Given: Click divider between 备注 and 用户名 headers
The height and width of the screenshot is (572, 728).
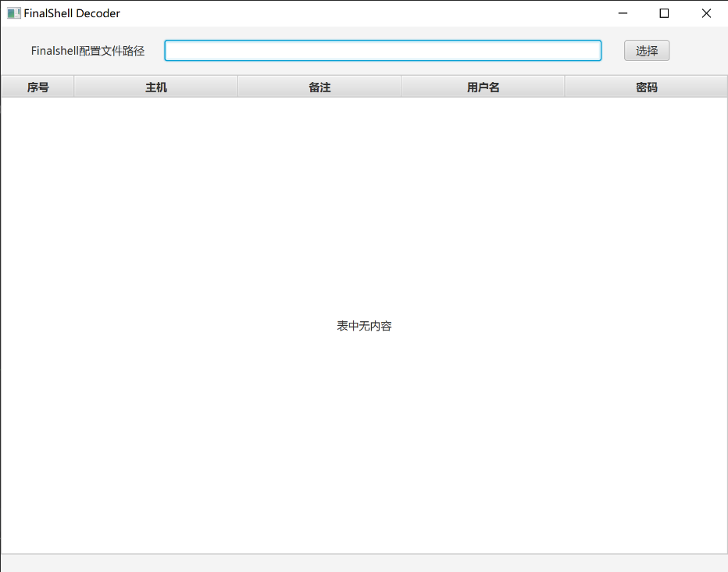Looking at the screenshot, I should click(x=401, y=87).
